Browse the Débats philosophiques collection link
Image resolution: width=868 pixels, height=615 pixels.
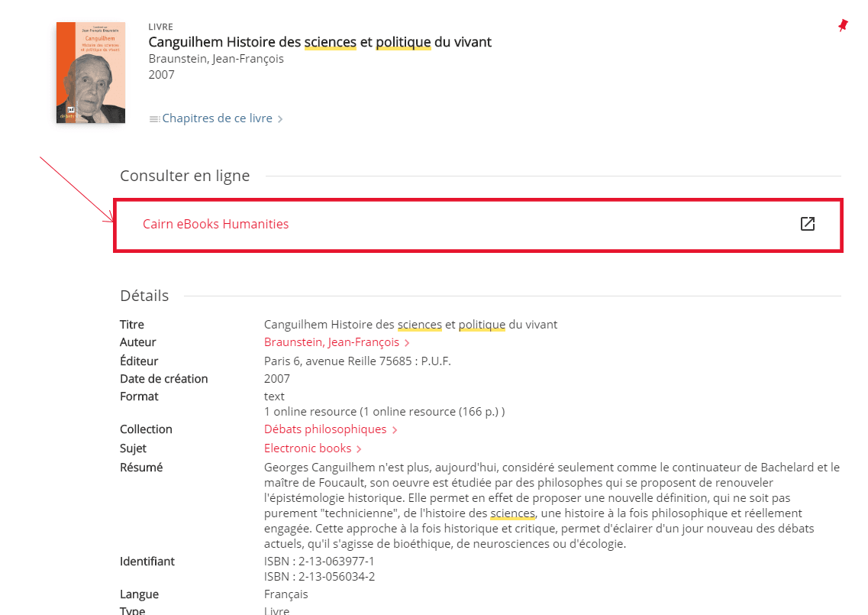click(x=325, y=429)
